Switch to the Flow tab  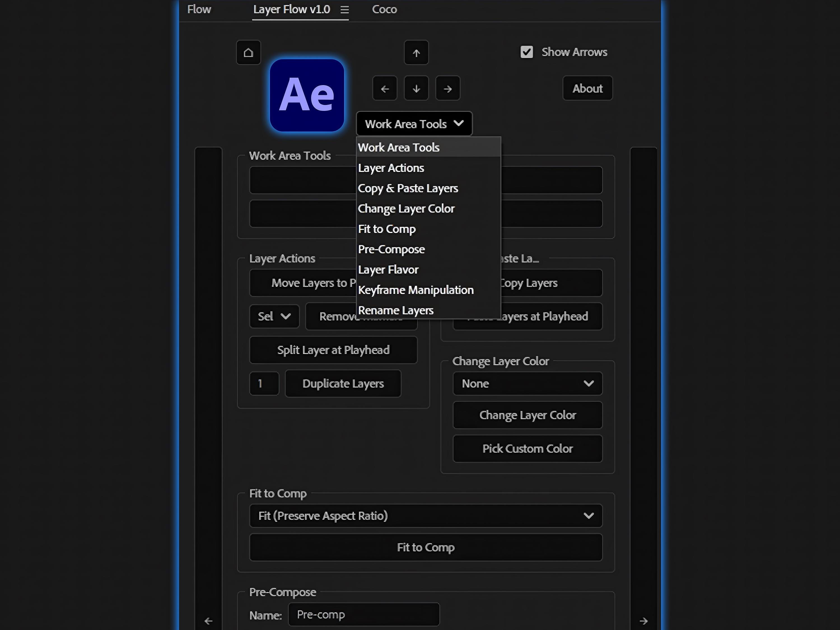pos(199,10)
